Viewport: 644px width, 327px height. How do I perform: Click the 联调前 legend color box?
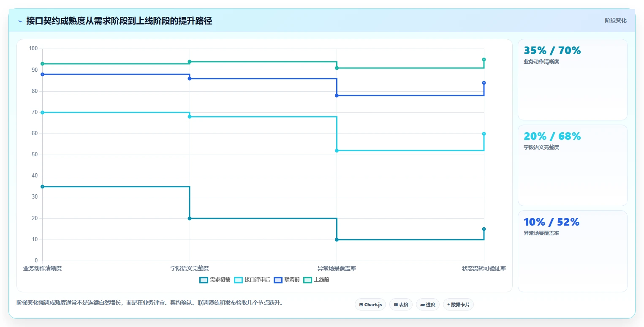coord(278,280)
